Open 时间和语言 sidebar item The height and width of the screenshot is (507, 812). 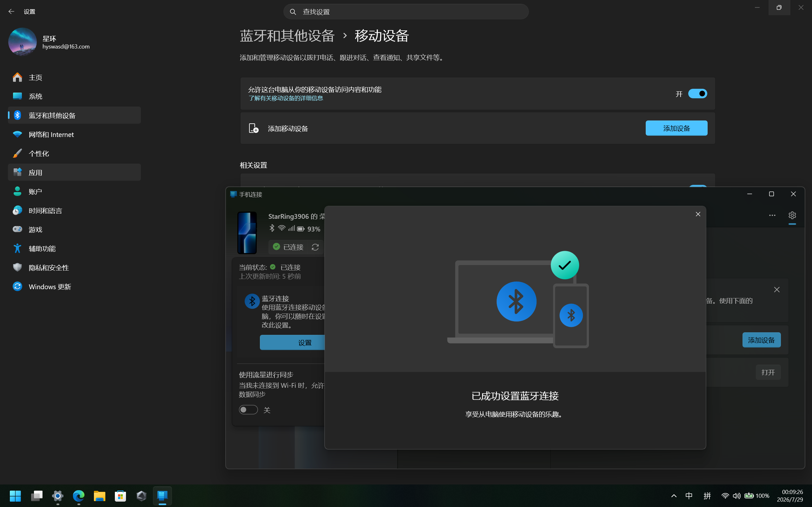(x=74, y=211)
